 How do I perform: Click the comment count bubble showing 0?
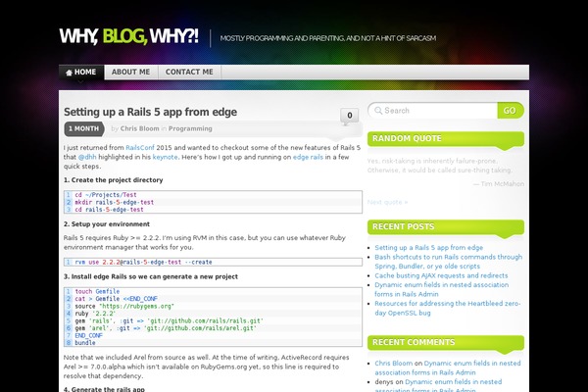tap(349, 116)
